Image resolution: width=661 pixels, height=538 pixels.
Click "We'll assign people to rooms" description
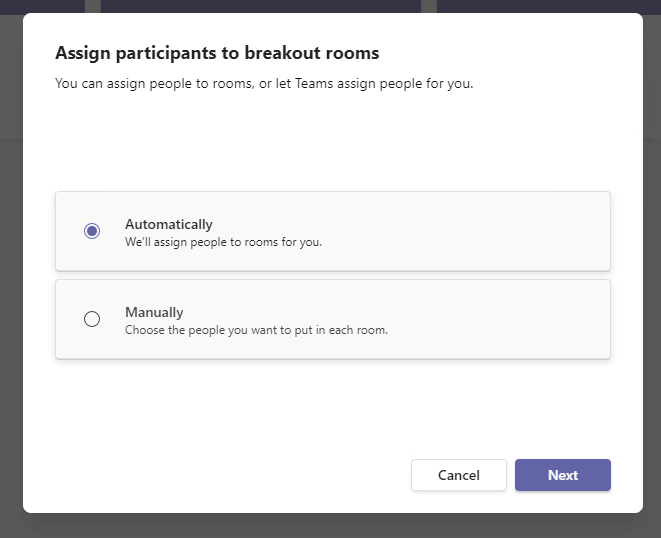click(x=223, y=242)
